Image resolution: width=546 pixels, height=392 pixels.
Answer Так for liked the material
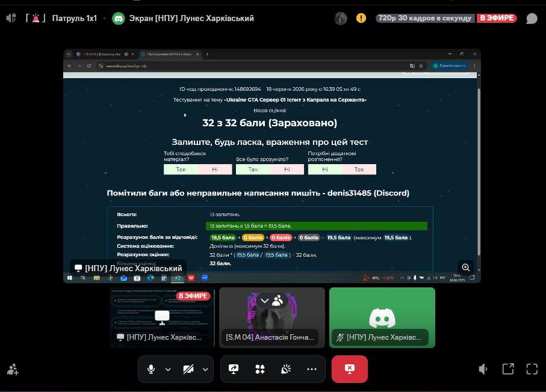(x=181, y=170)
